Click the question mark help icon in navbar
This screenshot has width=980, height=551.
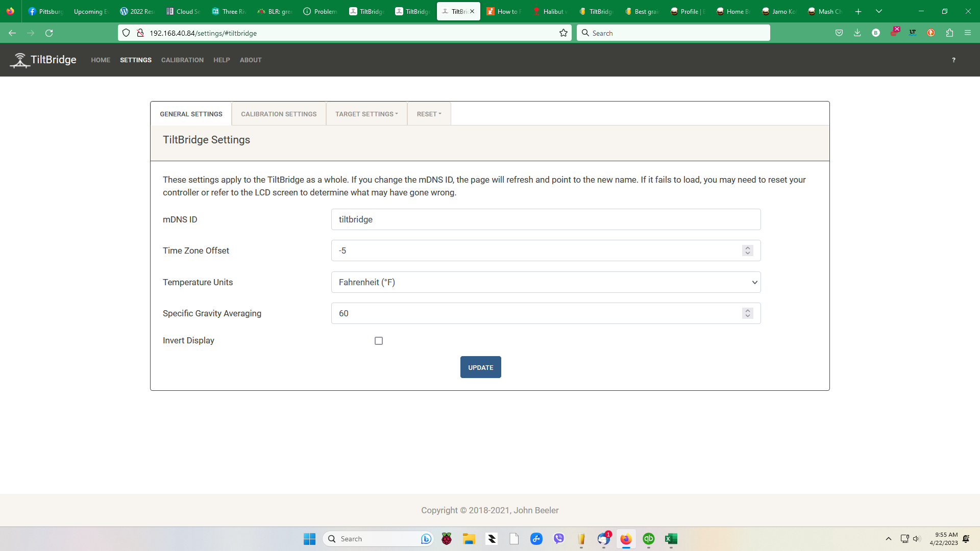pos(953,60)
